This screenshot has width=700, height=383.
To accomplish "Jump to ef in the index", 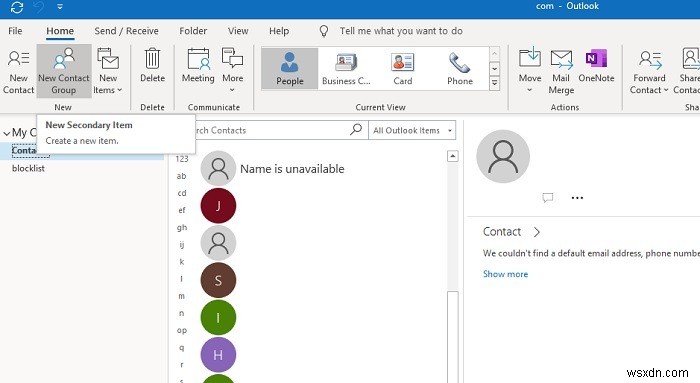I will pyautogui.click(x=182, y=210).
